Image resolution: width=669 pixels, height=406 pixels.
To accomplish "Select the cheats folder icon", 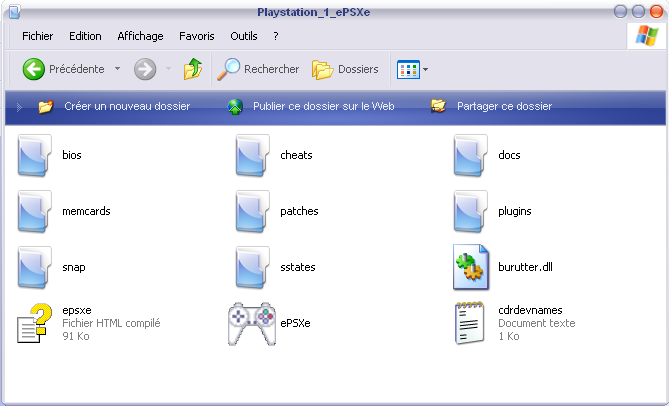I will [x=253, y=155].
